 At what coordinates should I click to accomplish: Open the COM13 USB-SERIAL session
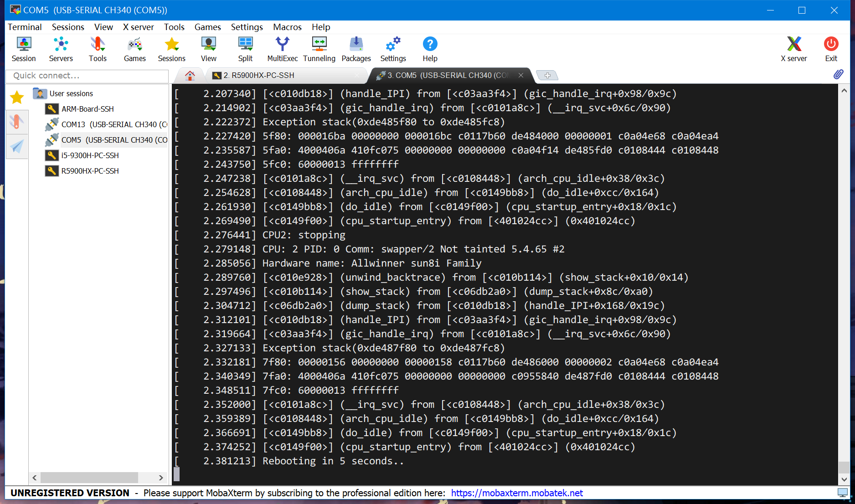pos(106,124)
